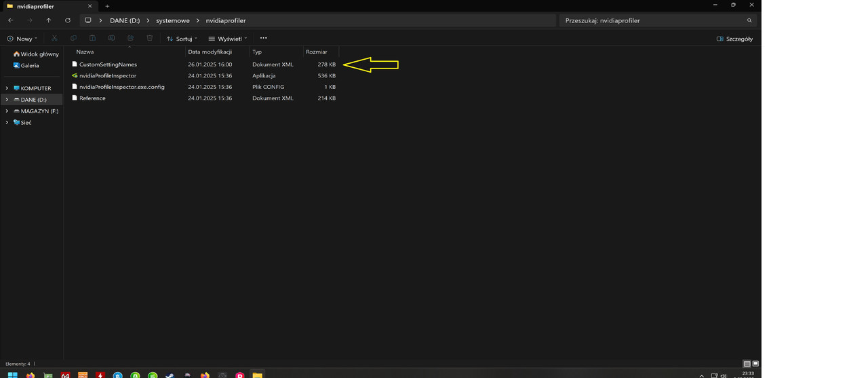Image resolution: width=868 pixels, height=378 pixels.
Task: Go up one folder level
Action: 48,20
